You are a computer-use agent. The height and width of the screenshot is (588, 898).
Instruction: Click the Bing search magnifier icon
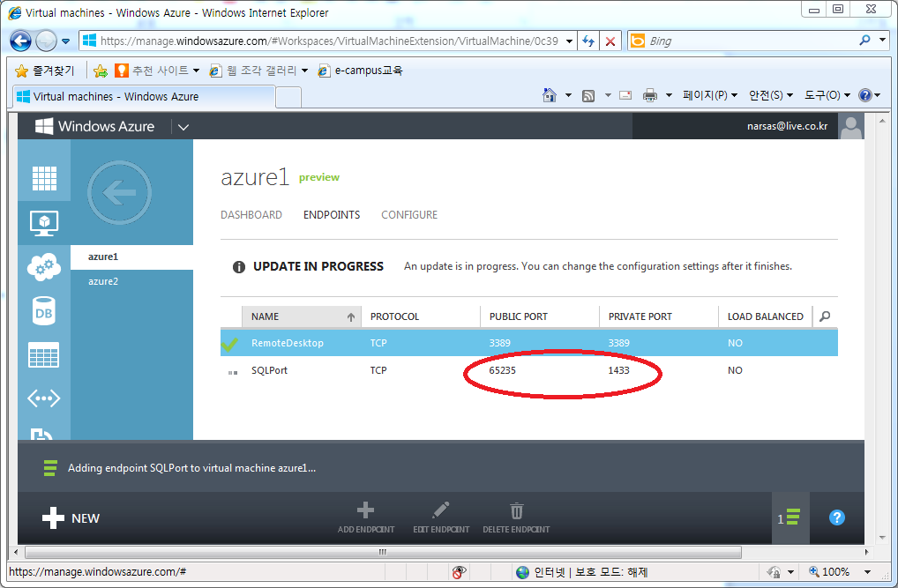point(864,40)
